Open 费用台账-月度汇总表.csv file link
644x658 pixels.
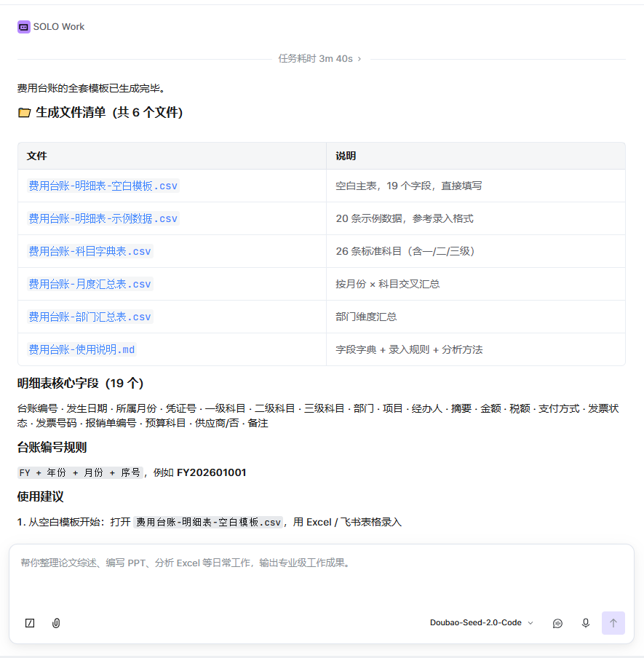90,284
